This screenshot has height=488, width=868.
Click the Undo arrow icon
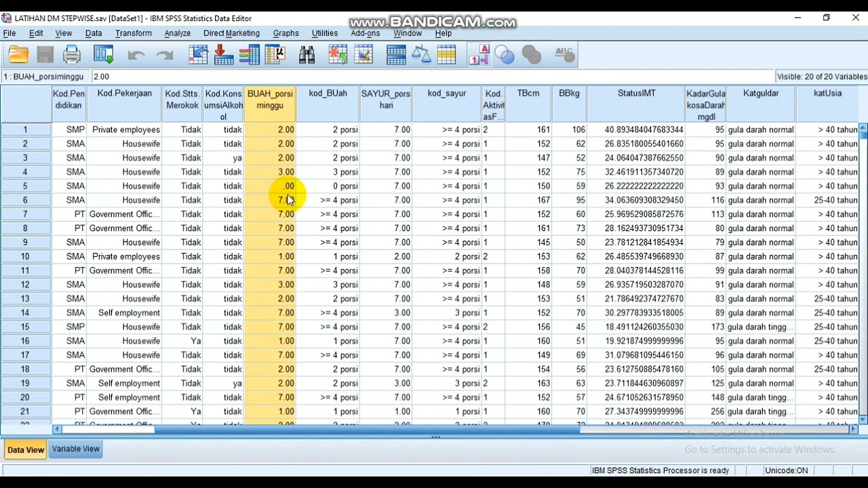point(136,56)
